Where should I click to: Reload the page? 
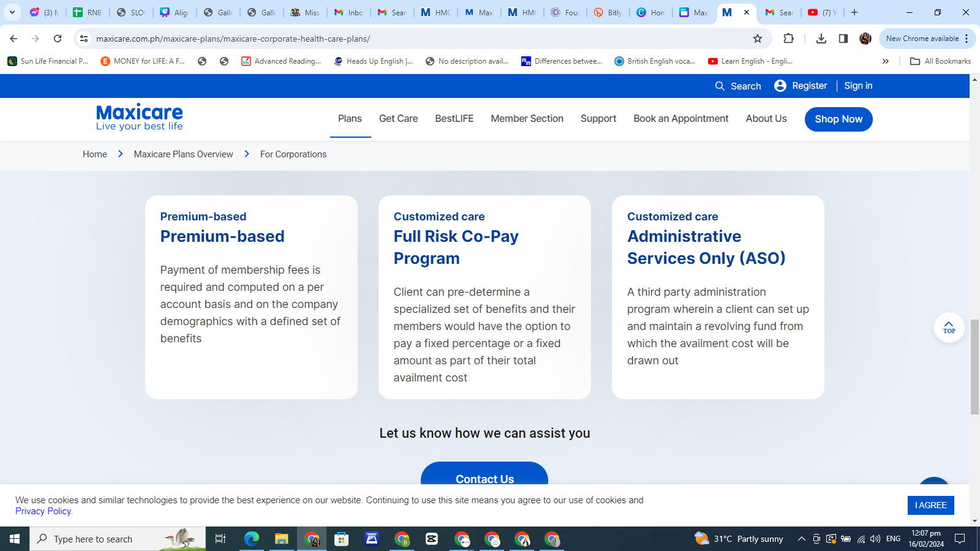(x=58, y=39)
